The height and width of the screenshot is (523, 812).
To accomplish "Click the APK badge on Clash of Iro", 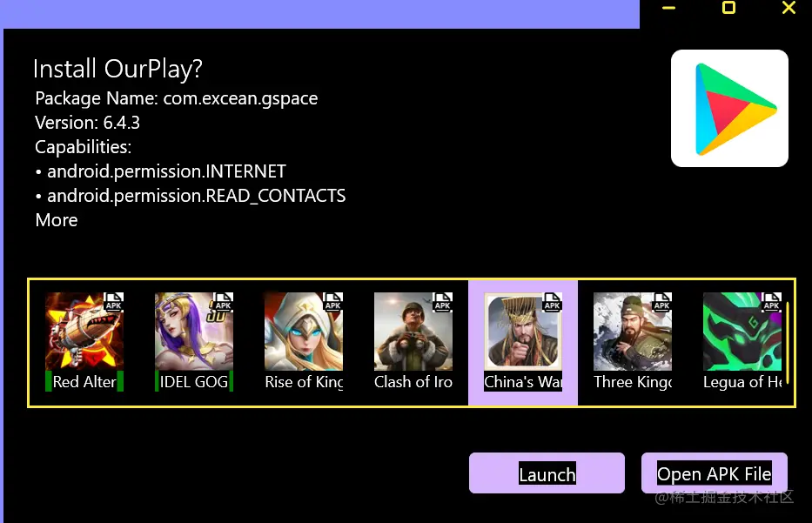I will tap(443, 301).
